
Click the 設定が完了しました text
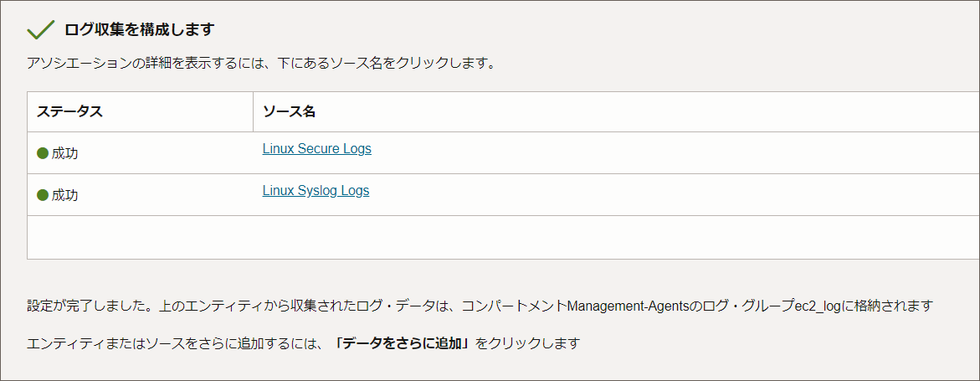click(74, 306)
